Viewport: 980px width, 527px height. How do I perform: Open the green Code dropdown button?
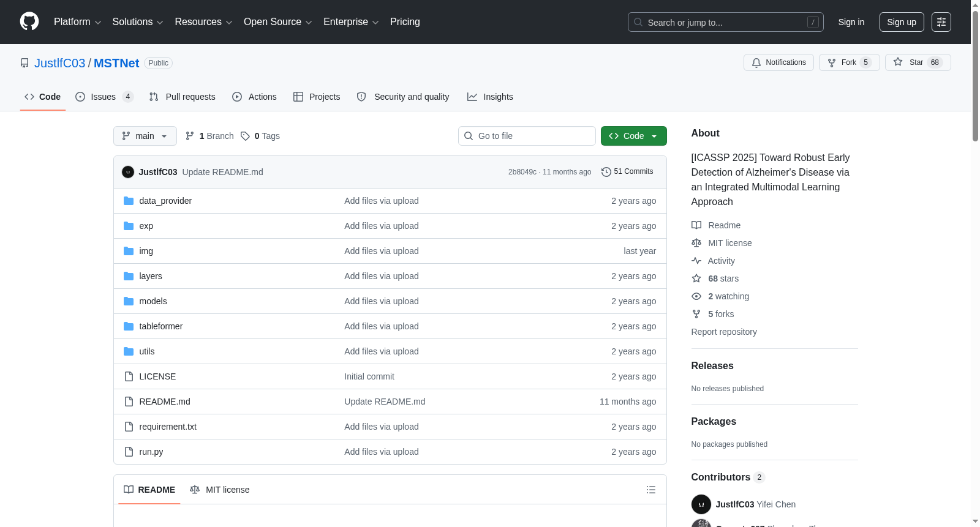point(634,136)
